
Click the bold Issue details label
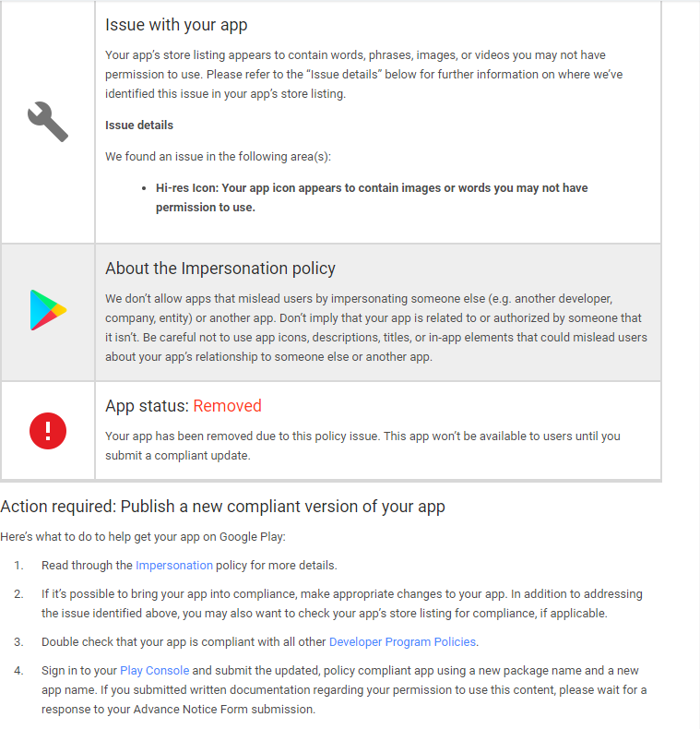139,125
